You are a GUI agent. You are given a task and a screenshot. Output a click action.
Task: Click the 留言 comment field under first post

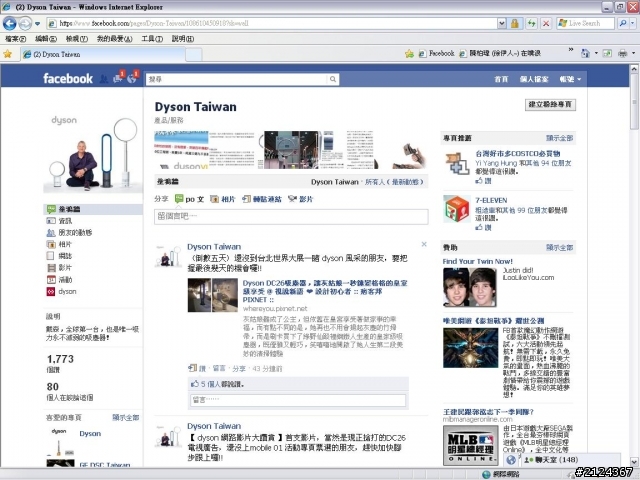tap(298, 400)
